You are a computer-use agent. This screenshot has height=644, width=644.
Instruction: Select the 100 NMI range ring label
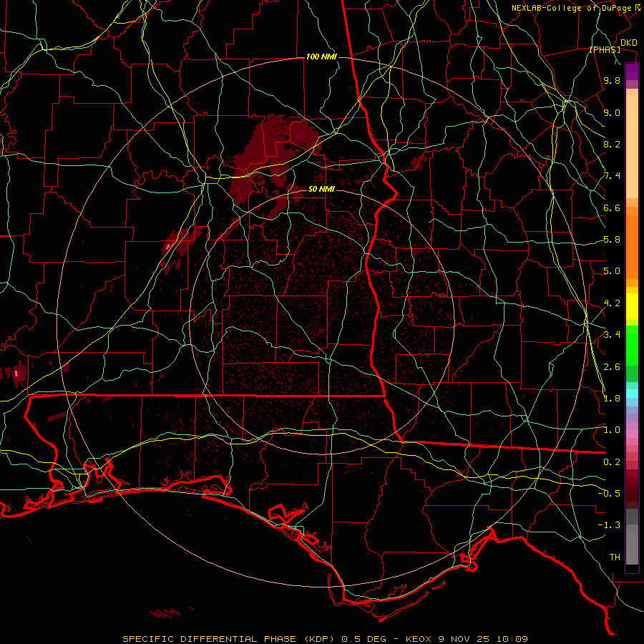coord(321,57)
